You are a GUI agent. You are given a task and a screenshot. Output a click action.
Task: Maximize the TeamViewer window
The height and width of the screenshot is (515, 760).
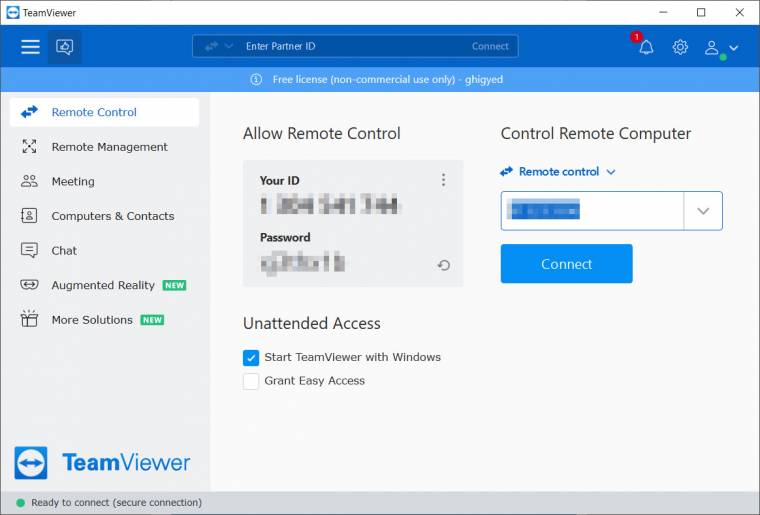(701, 12)
